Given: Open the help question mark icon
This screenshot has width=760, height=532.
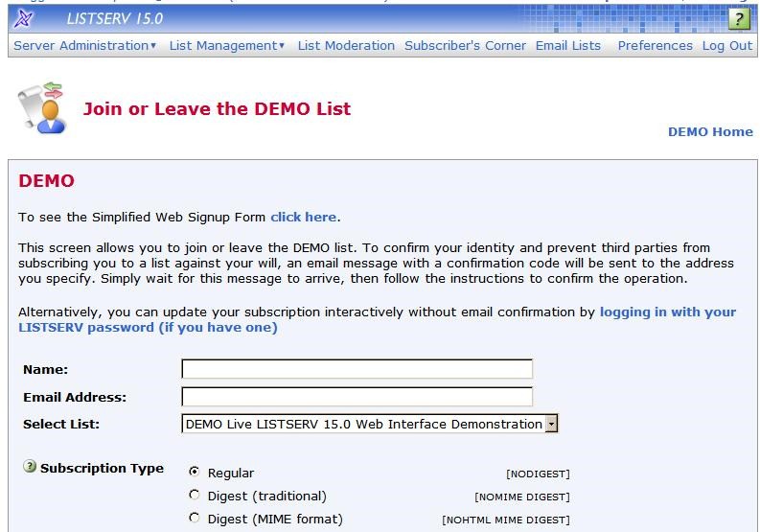Looking at the screenshot, I should [739, 19].
